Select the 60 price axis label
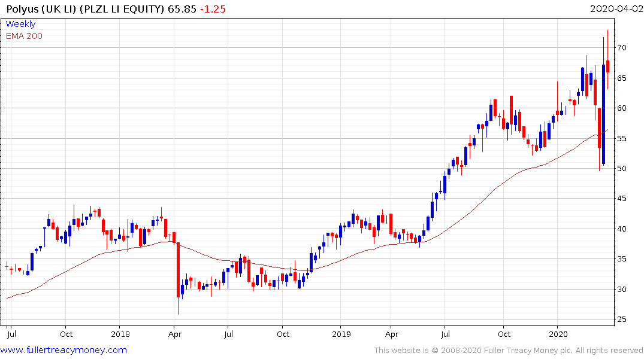The image size is (644, 359). [621, 108]
